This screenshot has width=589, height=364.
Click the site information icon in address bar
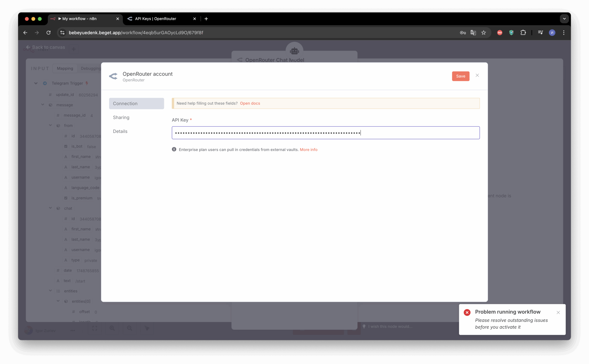point(62,32)
